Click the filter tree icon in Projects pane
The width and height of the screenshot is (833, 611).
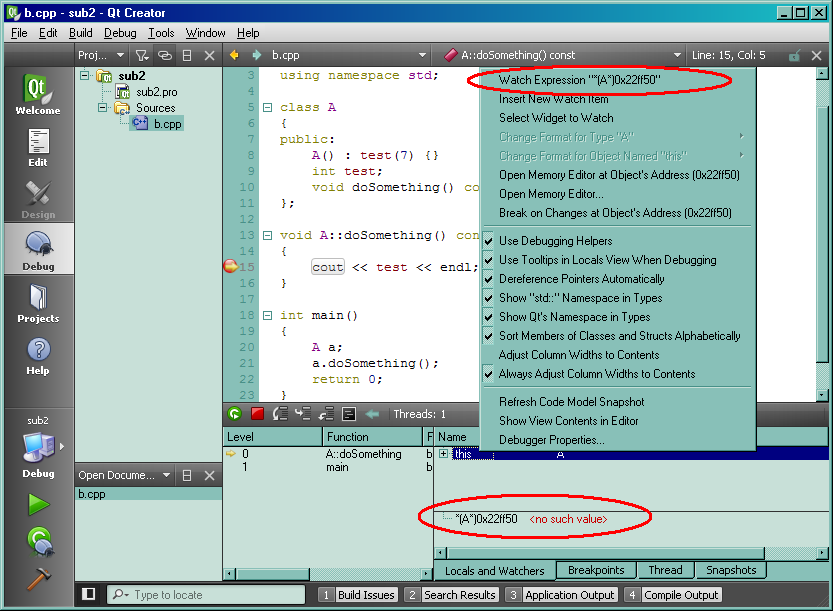[141, 55]
